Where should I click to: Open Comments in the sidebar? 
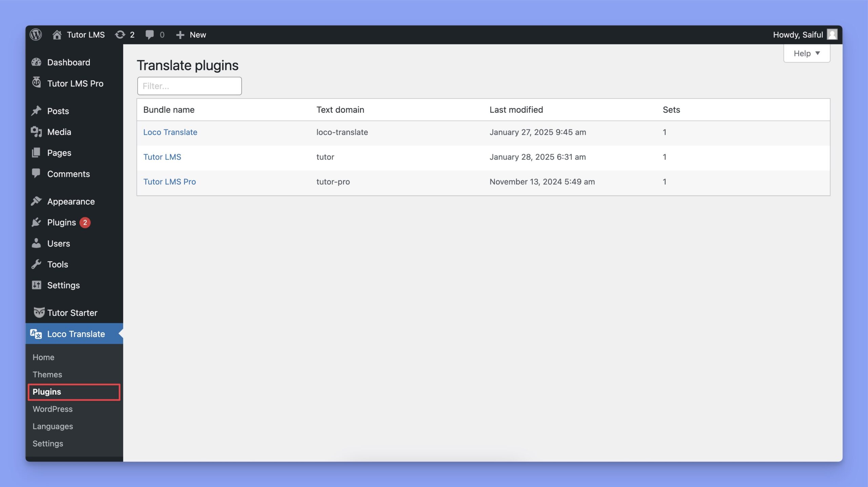coord(68,174)
